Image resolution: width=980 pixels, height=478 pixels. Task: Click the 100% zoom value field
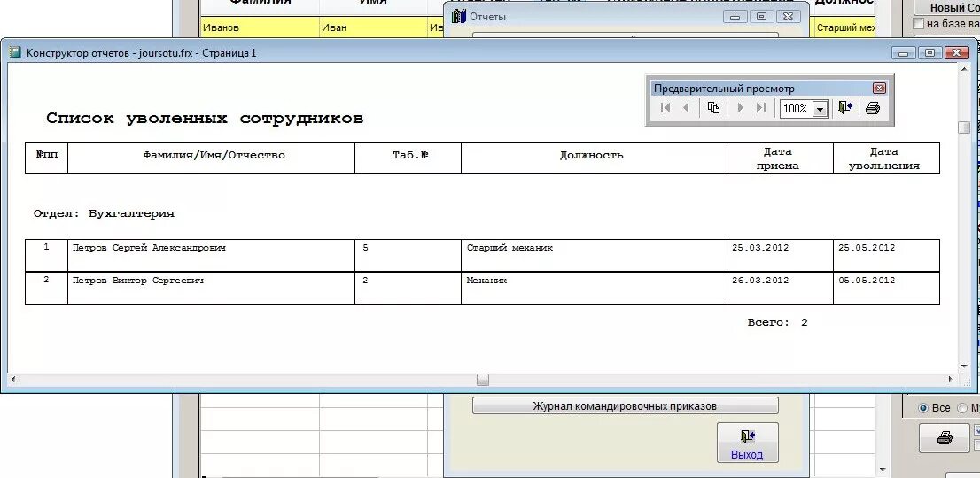click(797, 109)
